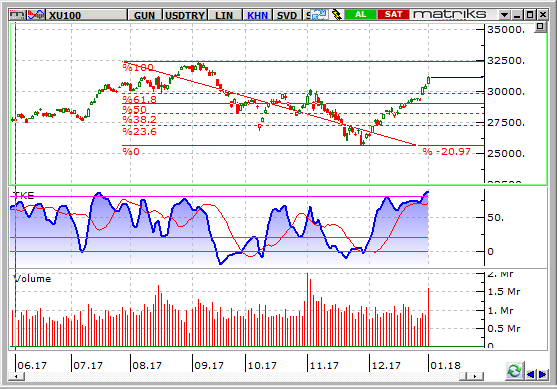Image resolution: width=557 pixels, height=389 pixels.
Task: Click the 01.18 date marker
Action: 445,365
